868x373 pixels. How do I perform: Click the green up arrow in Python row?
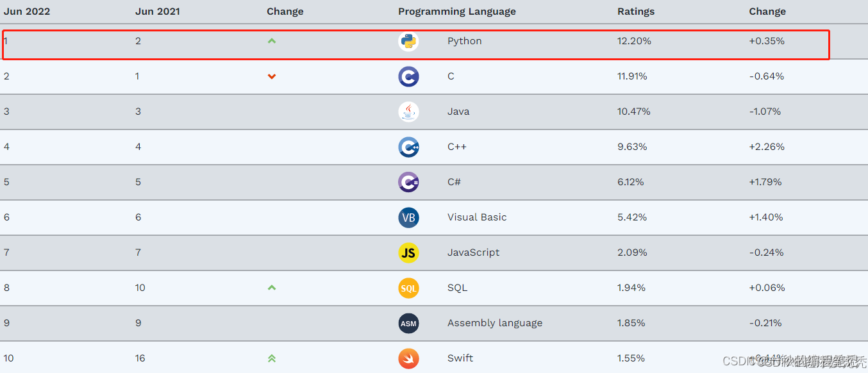272,41
